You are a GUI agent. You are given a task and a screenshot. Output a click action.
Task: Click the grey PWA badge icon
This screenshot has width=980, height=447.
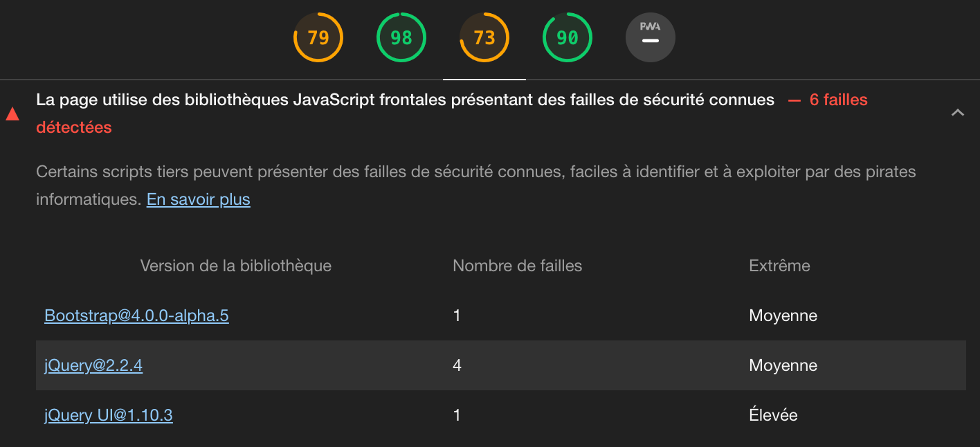tap(650, 37)
